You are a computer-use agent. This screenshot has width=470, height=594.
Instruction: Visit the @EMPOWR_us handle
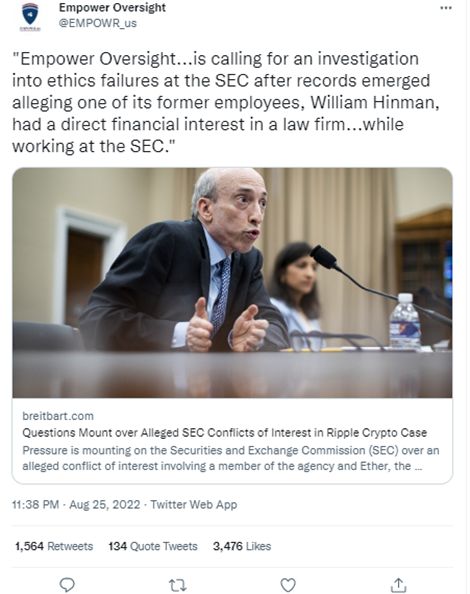pos(98,23)
